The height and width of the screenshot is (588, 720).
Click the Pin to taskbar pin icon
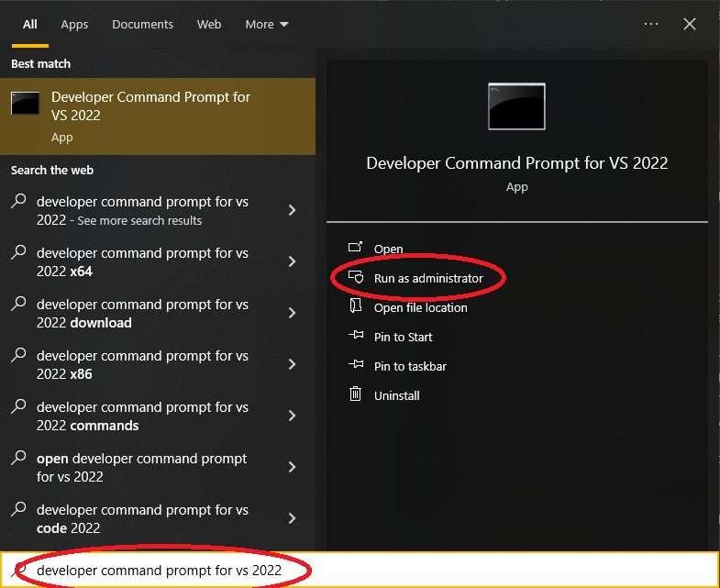coord(356,366)
